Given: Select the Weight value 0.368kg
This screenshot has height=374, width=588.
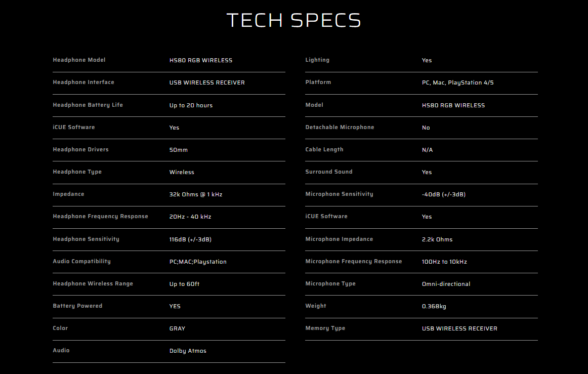Looking at the screenshot, I should (434, 306).
